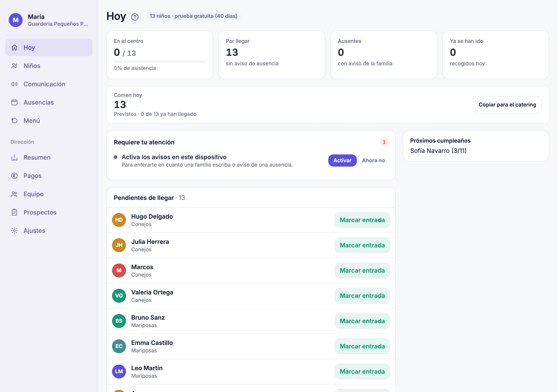Click Emma Castillo's EC avatar
558x392 pixels.
[119, 346]
